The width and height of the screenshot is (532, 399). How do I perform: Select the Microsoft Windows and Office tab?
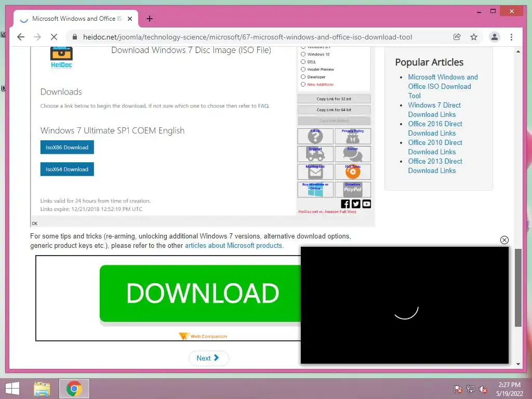tap(76, 19)
